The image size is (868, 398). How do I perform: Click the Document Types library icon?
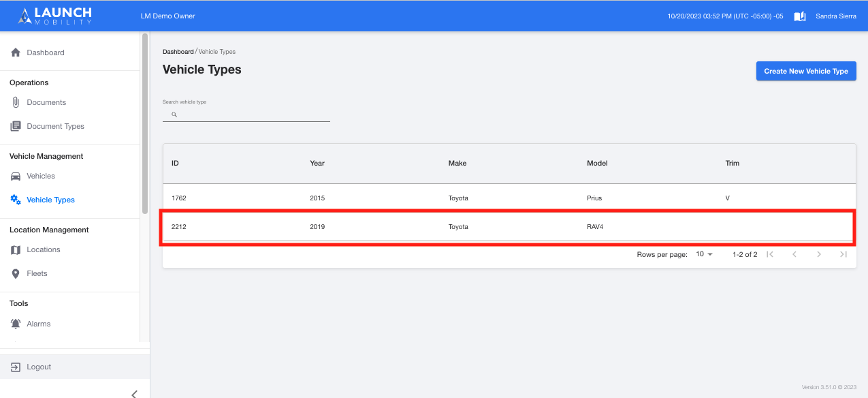click(x=16, y=126)
